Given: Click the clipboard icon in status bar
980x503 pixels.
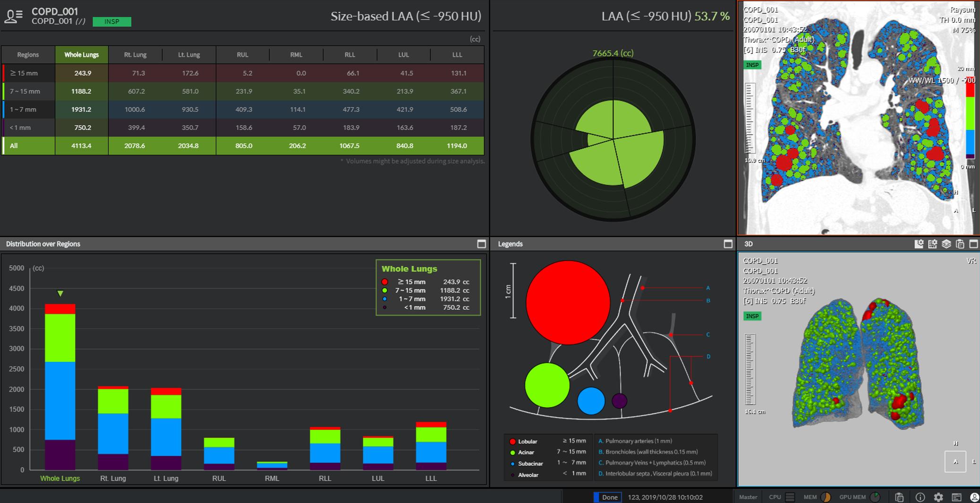Looking at the screenshot, I should click(x=899, y=497).
